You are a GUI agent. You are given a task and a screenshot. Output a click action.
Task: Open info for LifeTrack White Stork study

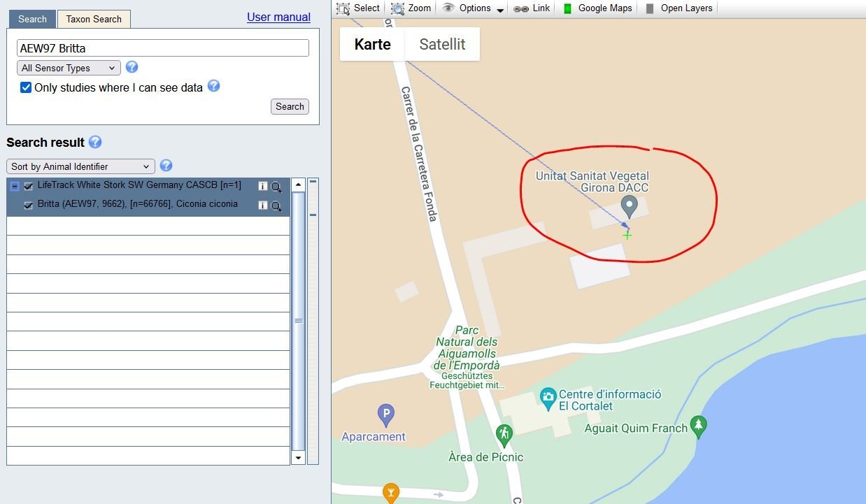[x=263, y=187]
